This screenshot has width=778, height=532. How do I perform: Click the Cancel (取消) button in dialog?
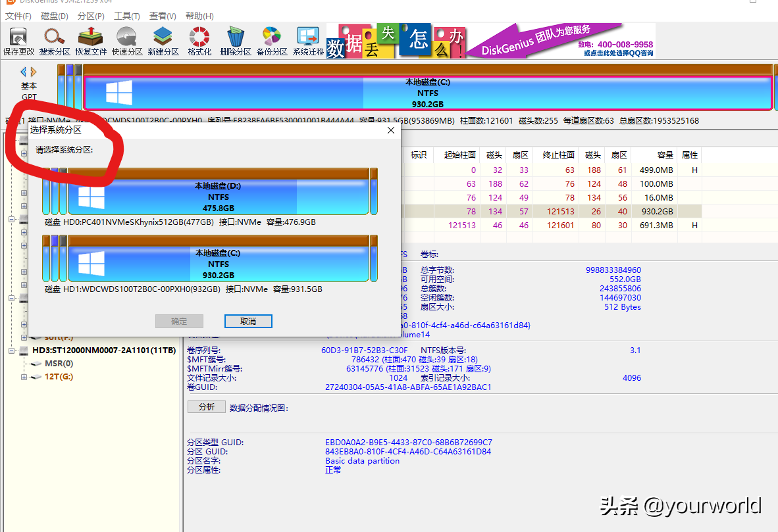point(248,322)
